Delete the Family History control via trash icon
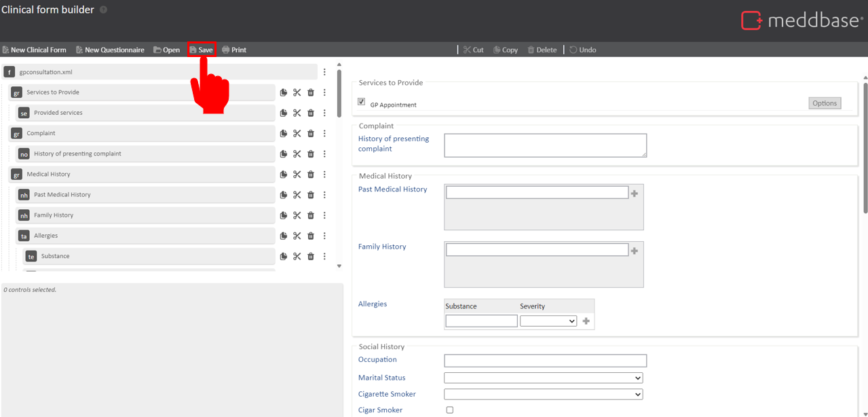This screenshot has width=868, height=417. [x=311, y=215]
